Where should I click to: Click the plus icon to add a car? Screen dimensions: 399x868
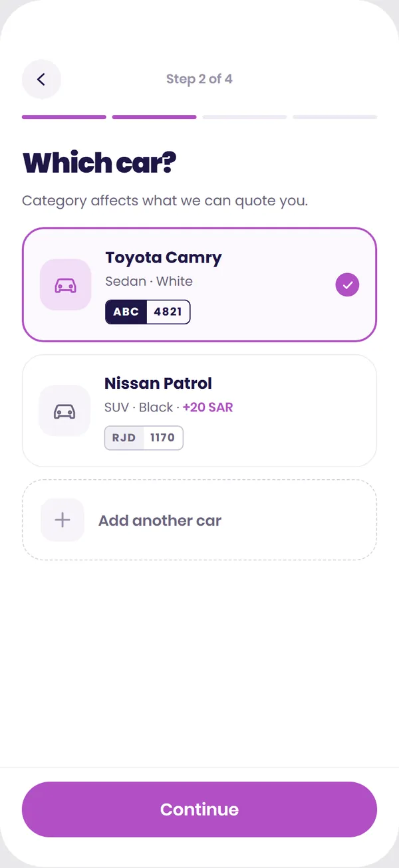[x=63, y=520]
